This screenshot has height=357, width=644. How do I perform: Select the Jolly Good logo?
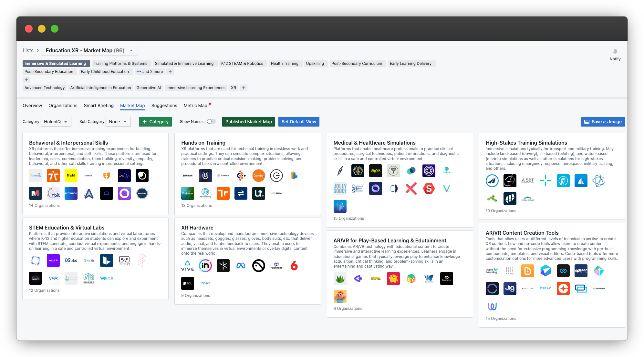(x=340, y=189)
